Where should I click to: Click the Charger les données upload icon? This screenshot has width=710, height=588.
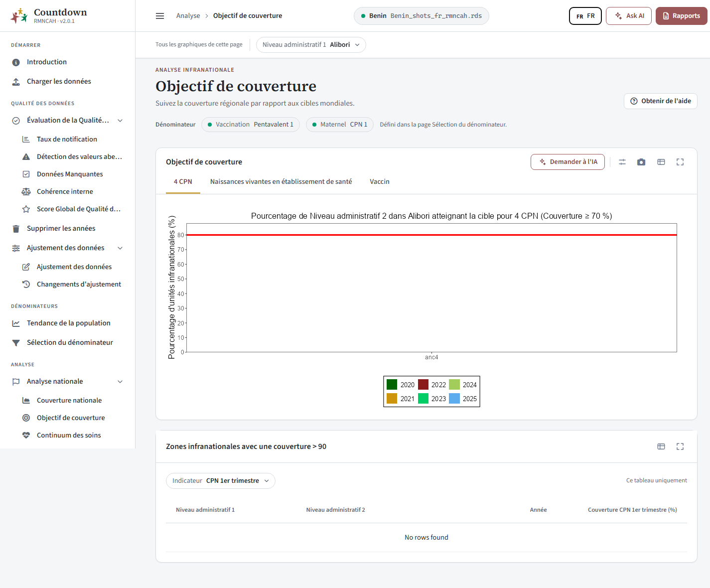pos(16,82)
